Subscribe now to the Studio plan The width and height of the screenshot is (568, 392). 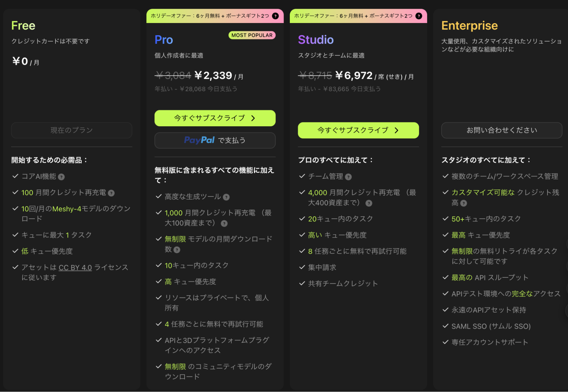(x=358, y=130)
